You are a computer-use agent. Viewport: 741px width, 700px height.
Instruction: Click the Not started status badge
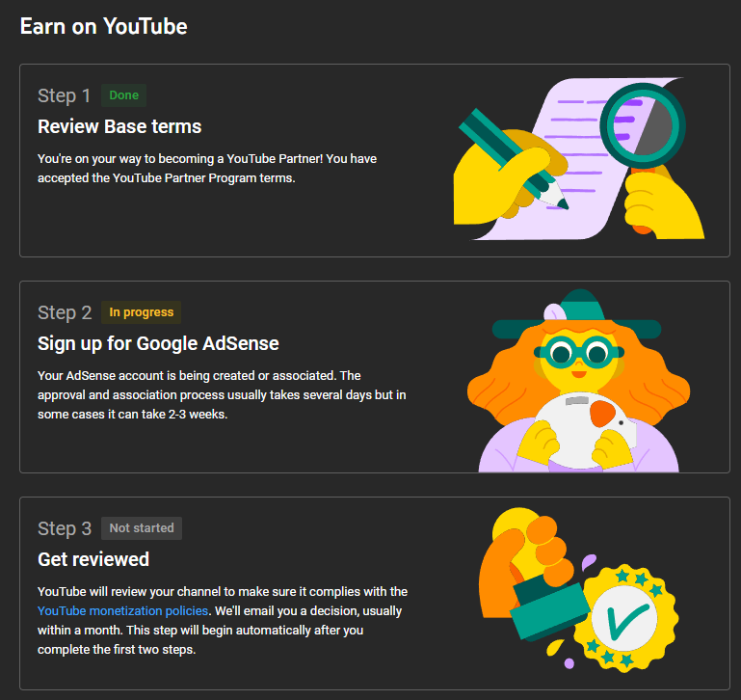(142, 528)
